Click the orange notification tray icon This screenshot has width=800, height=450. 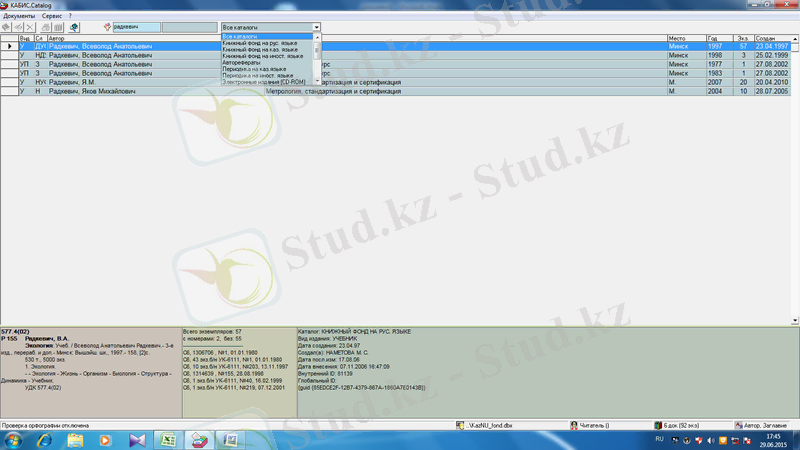(723, 440)
